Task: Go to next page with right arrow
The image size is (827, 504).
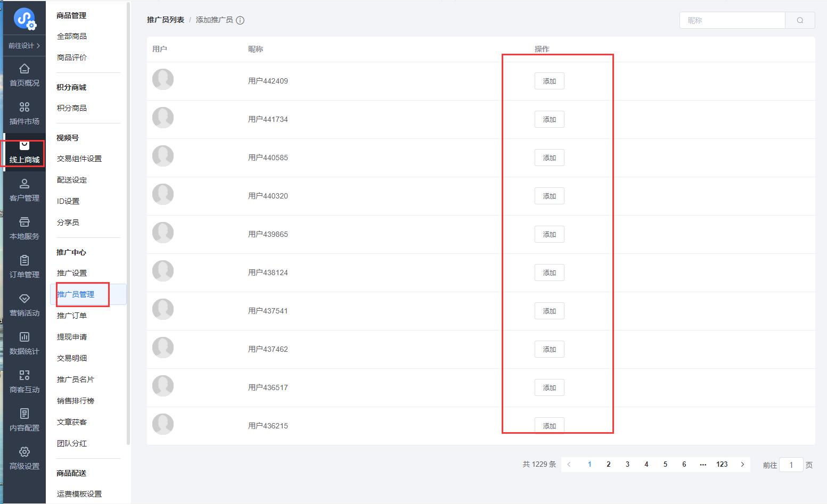Action: (742, 464)
